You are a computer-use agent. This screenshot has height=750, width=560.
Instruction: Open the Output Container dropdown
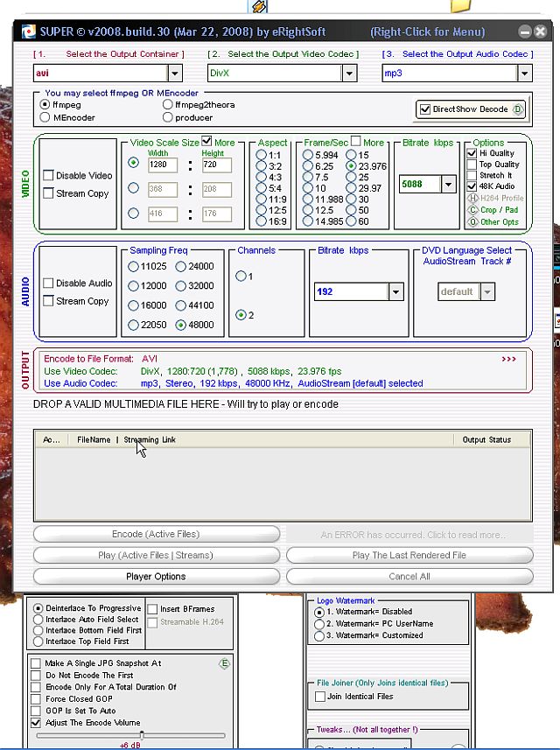174,74
